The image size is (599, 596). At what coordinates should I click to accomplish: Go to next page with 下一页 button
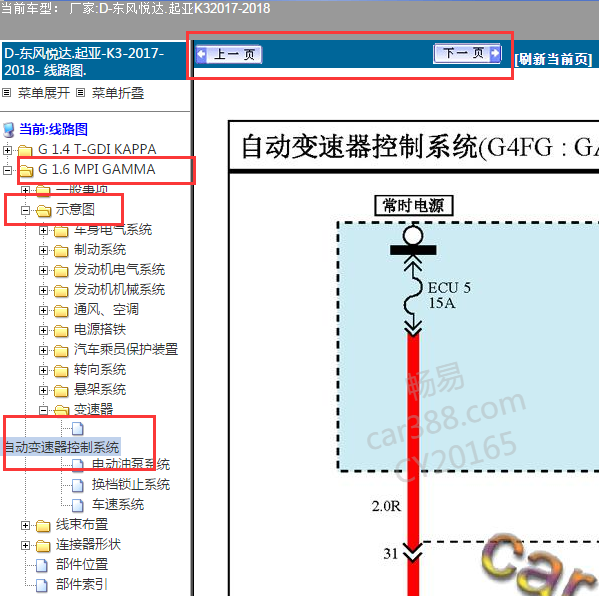467,53
